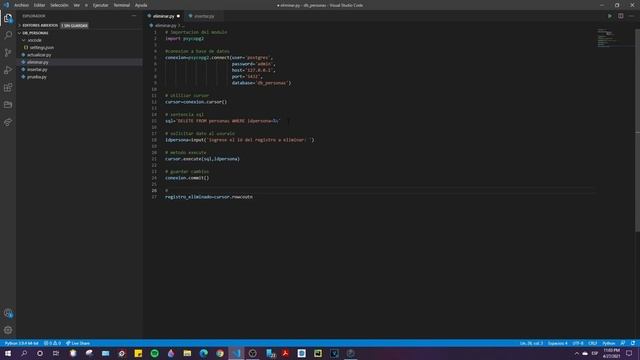Image resolution: width=640 pixels, height=360 pixels.
Task: Click the notifications icon in status bar
Action: click(x=633, y=343)
